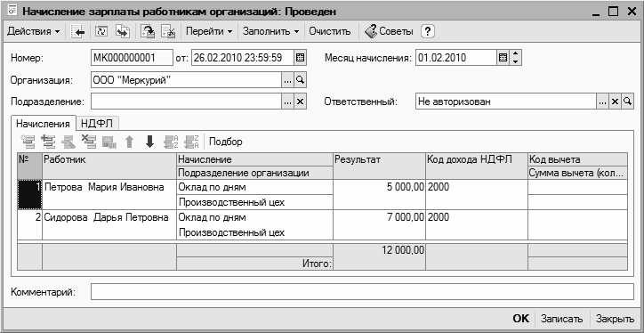Click the delete row table icon

[x=89, y=142]
